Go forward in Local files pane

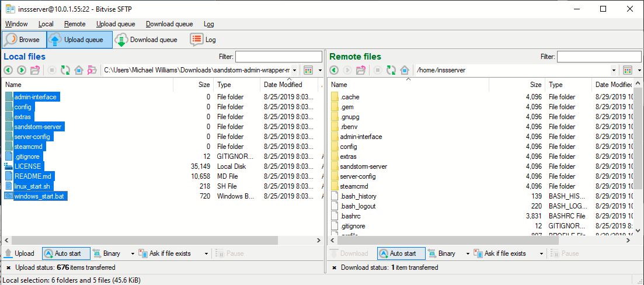[x=22, y=70]
